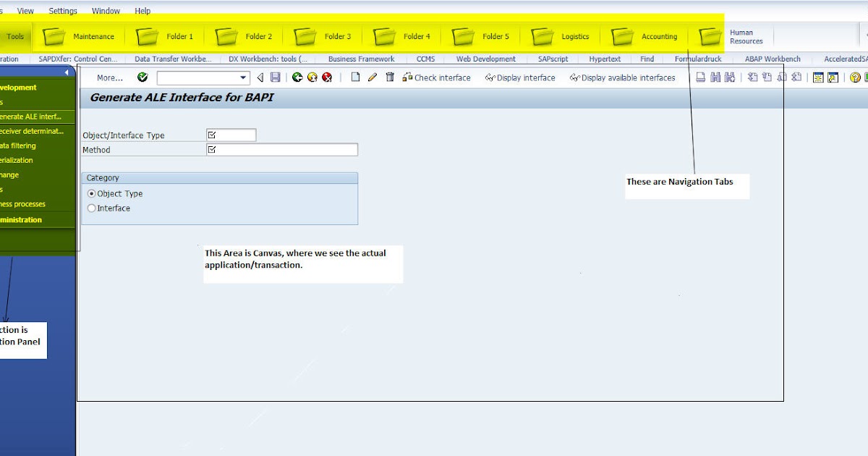
Task: Open the More... menu
Action: (x=109, y=77)
